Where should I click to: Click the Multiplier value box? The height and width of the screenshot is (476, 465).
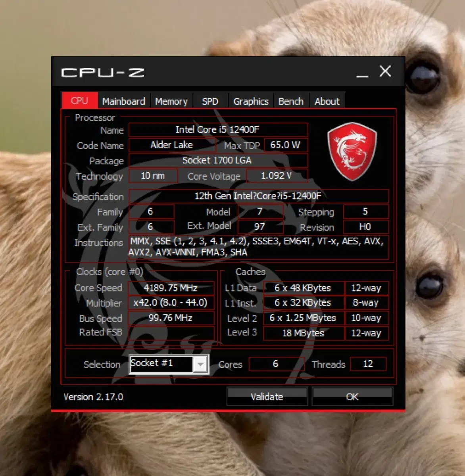pyautogui.click(x=171, y=303)
